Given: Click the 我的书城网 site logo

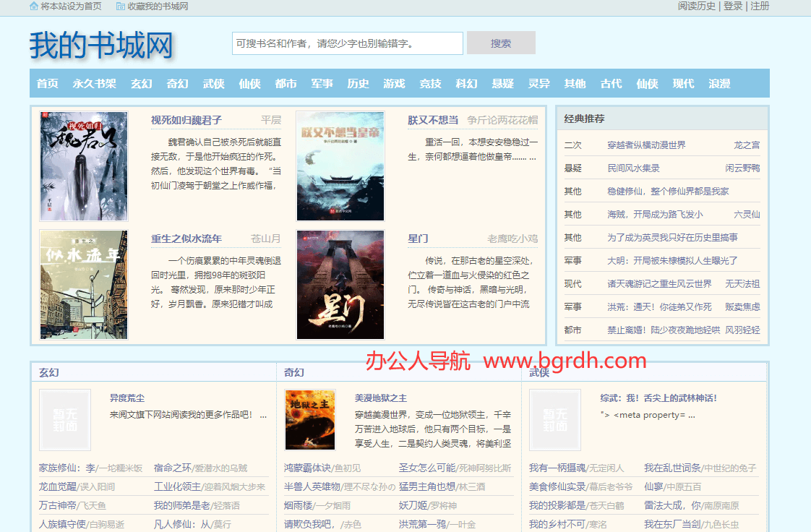Looking at the screenshot, I should pos(101,46).
